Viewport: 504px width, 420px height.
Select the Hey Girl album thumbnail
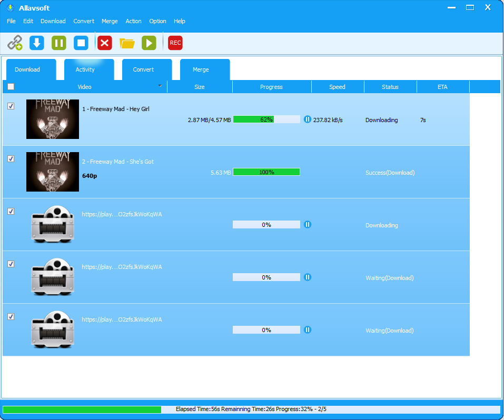[x=52, y=119]
